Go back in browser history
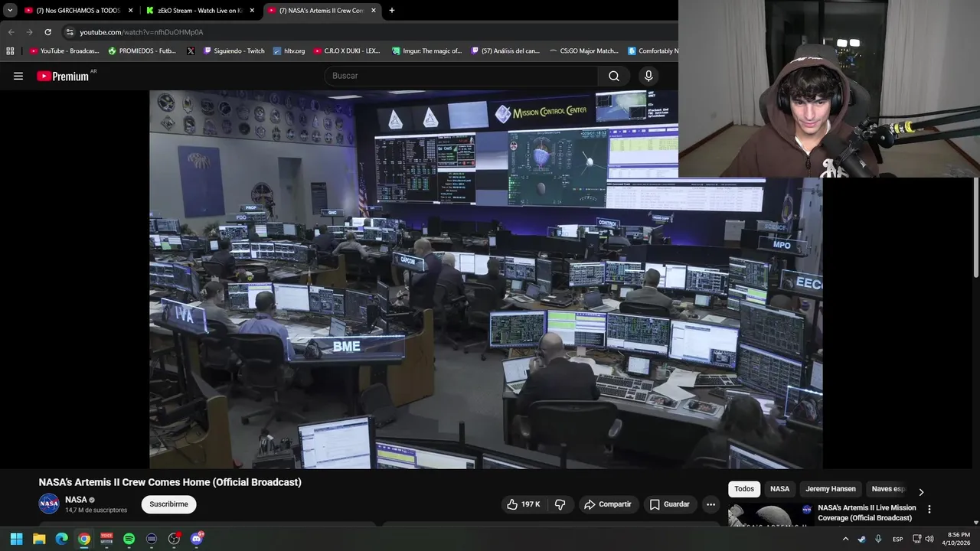 (x=11, y=32)
